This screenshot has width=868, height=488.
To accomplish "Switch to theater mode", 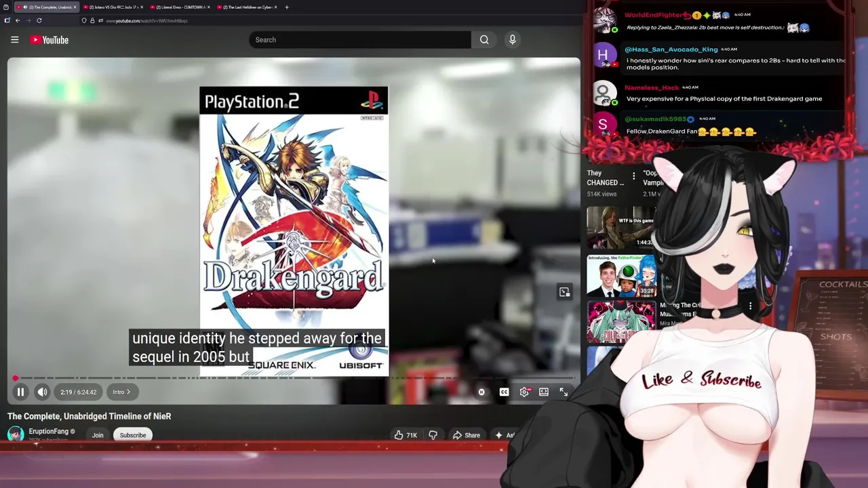I will click(544, 392).
